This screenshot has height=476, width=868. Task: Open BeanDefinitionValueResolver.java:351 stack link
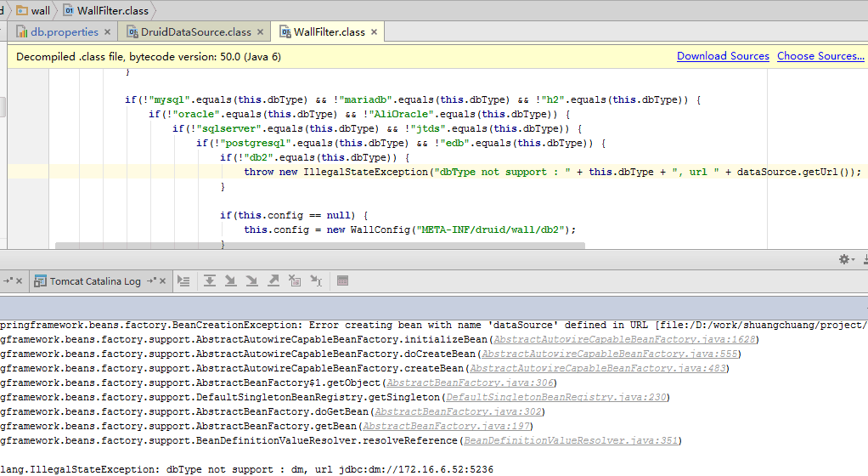(571, 440)
